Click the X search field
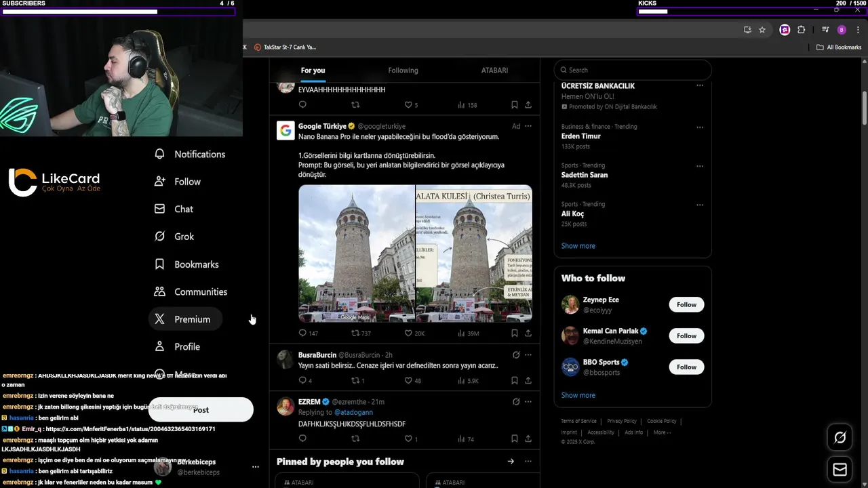This screenshot has width=868, height=488. (x=633, y=70)
